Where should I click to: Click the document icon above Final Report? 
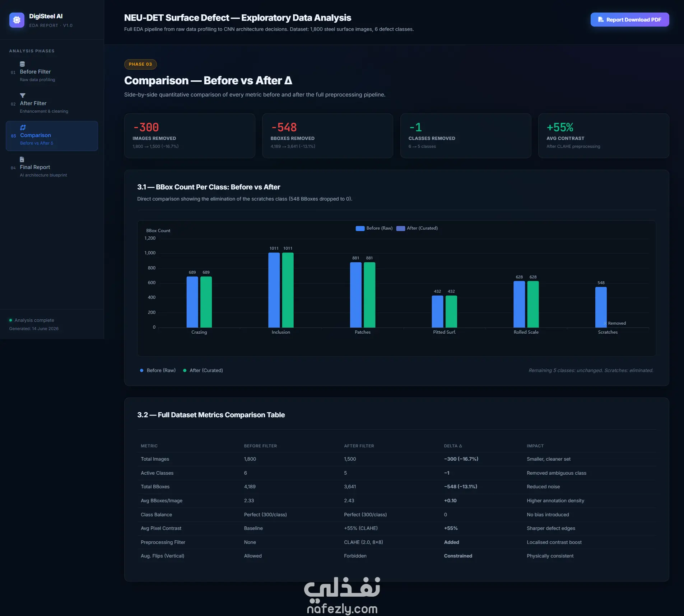[x=22, y=159]
